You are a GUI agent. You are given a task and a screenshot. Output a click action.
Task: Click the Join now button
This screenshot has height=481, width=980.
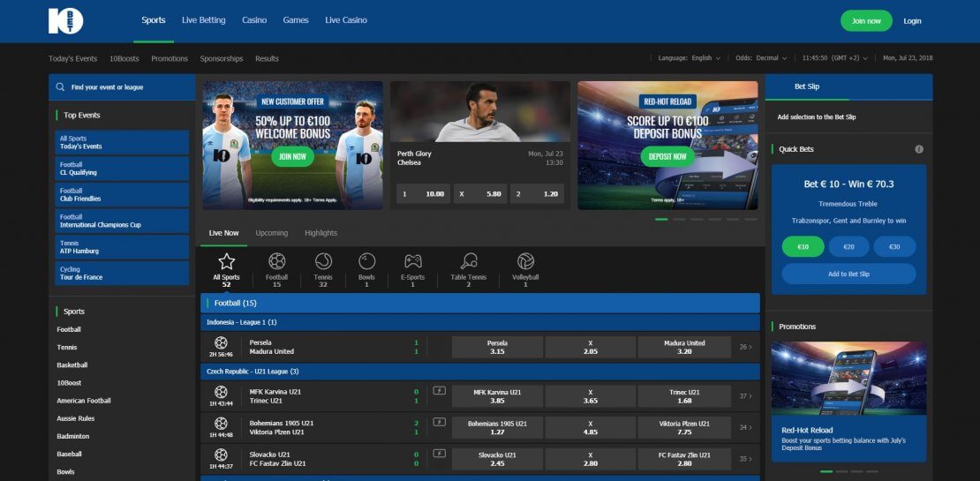click(x=866, y=20)
